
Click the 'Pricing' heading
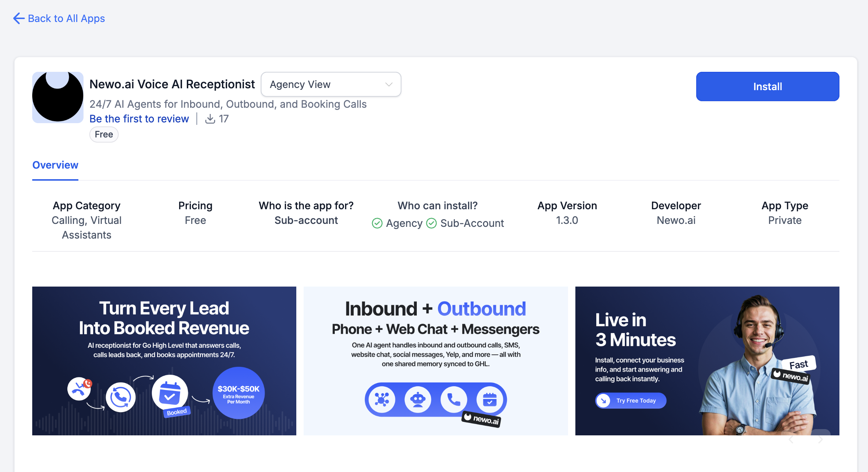196,206
